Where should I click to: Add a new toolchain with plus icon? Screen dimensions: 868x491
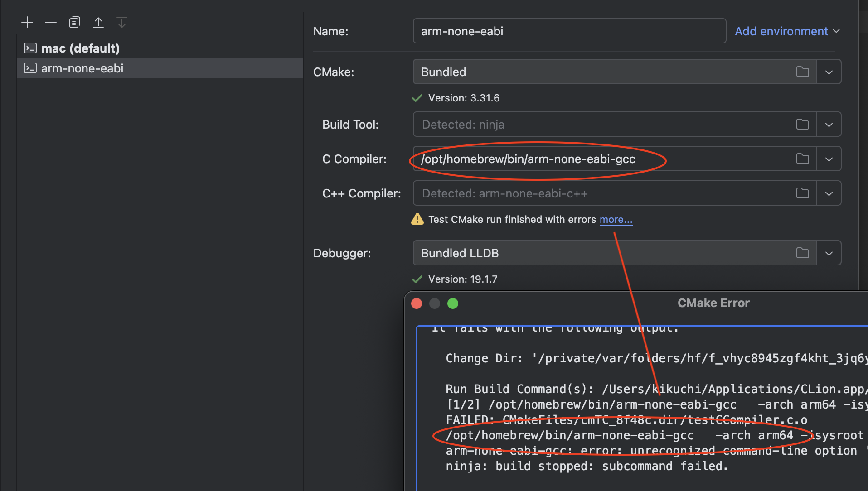(x=27, y=22)
